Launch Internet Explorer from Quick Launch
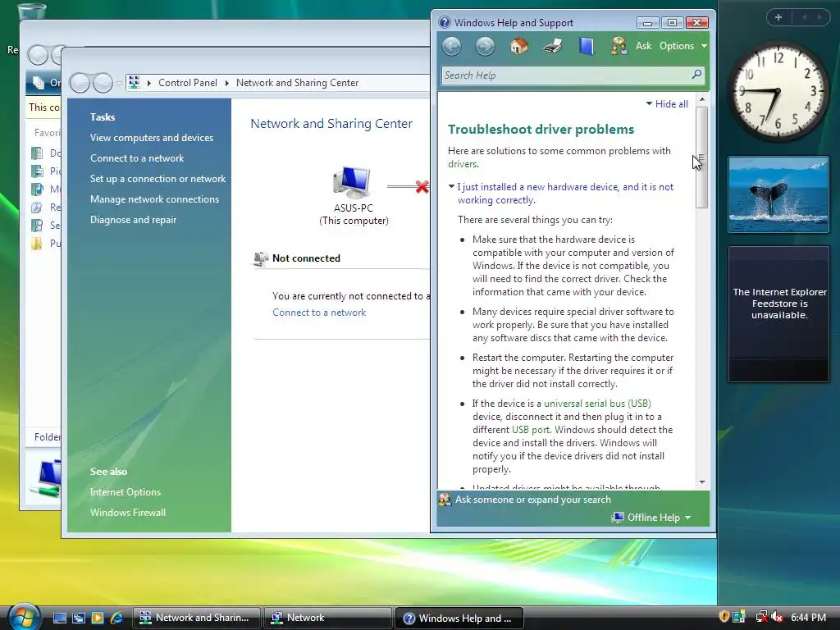The width and height of the screenshot is (840, 630). click(x=116, y=618)
